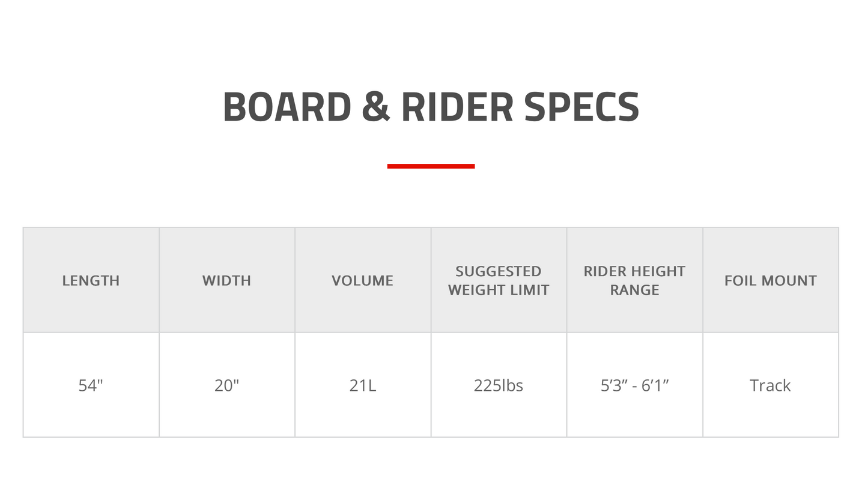The height and width of the screenshot is (491, 868).
Task: Click the Track foil mount value
Action: [770, 385]
